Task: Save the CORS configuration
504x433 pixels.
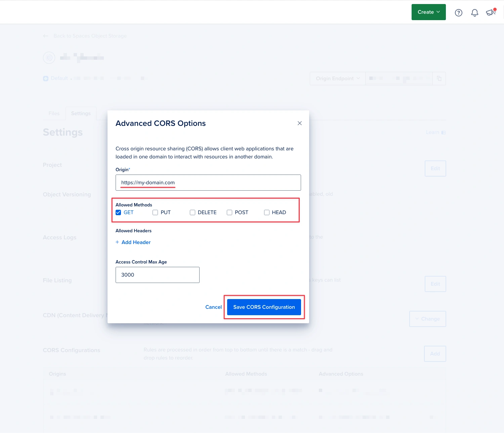Action: (x=263, y=307)
